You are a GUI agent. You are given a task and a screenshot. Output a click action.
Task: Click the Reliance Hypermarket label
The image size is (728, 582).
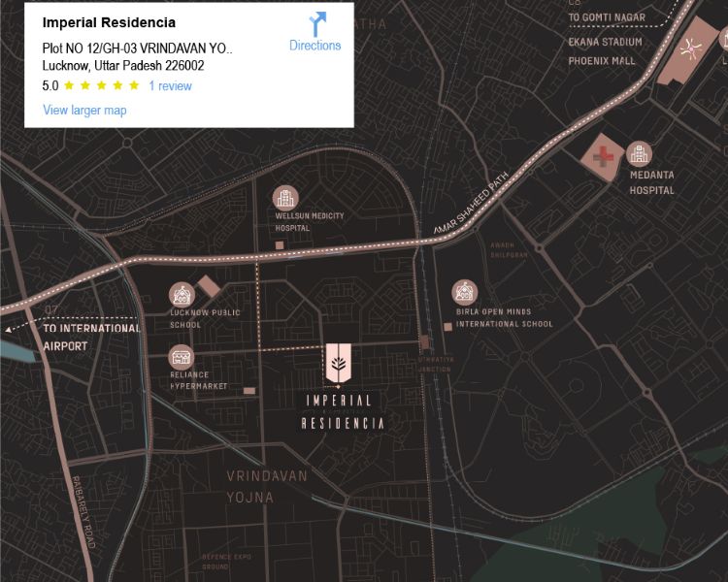pos(198,380)
